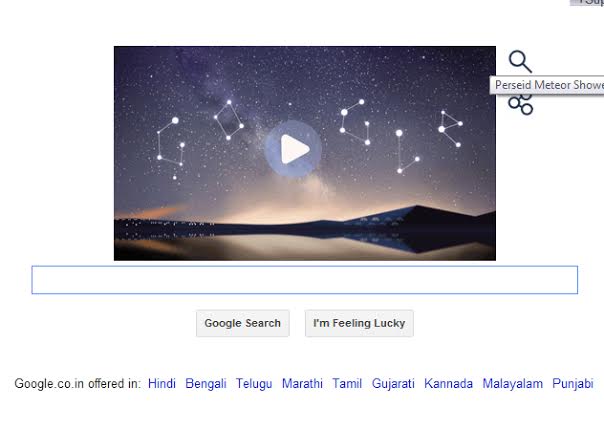The height and width of the screenshot is (429, 604).
Task: Click the I'm Feeling Lucky button
Action: (359, 323)
